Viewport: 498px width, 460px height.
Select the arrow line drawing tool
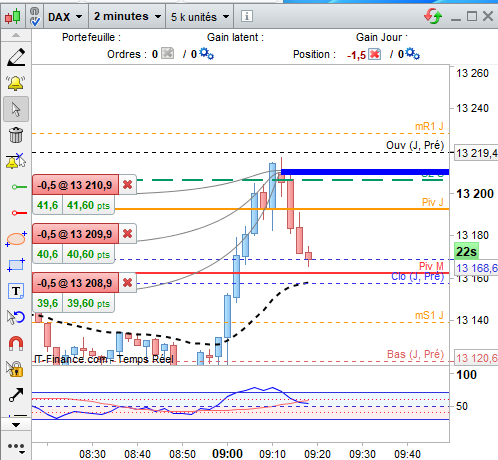click(16, 395)
